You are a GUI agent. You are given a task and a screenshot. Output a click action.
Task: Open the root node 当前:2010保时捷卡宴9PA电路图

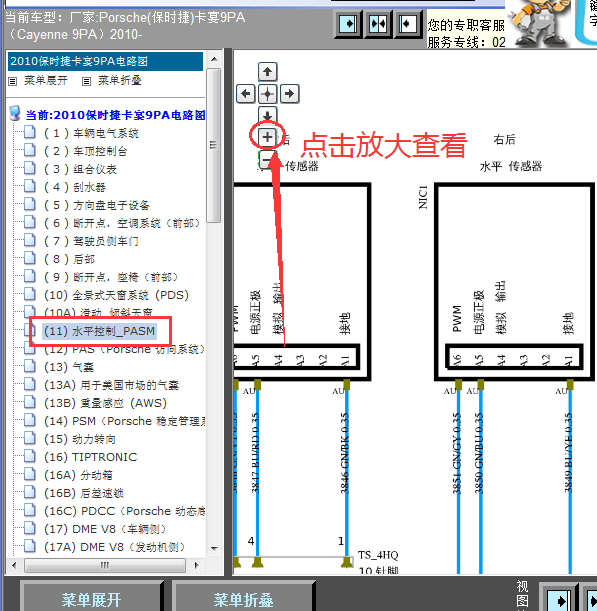[115, 115]
